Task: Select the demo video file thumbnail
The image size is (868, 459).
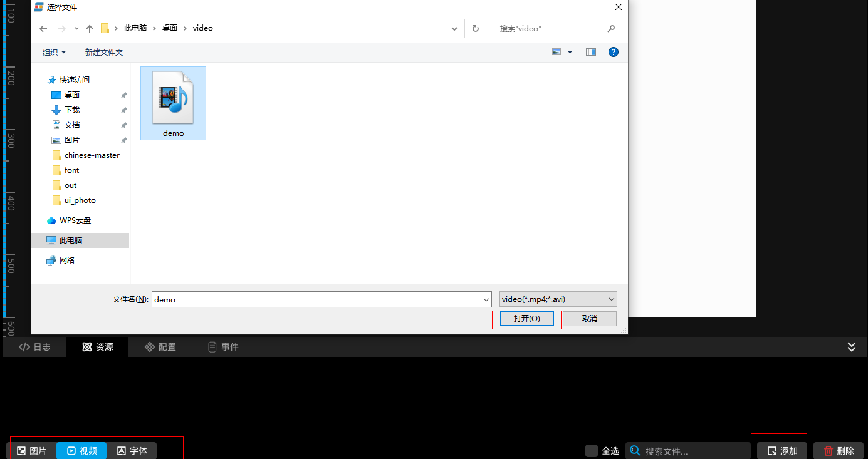Action: click(173, 103)
